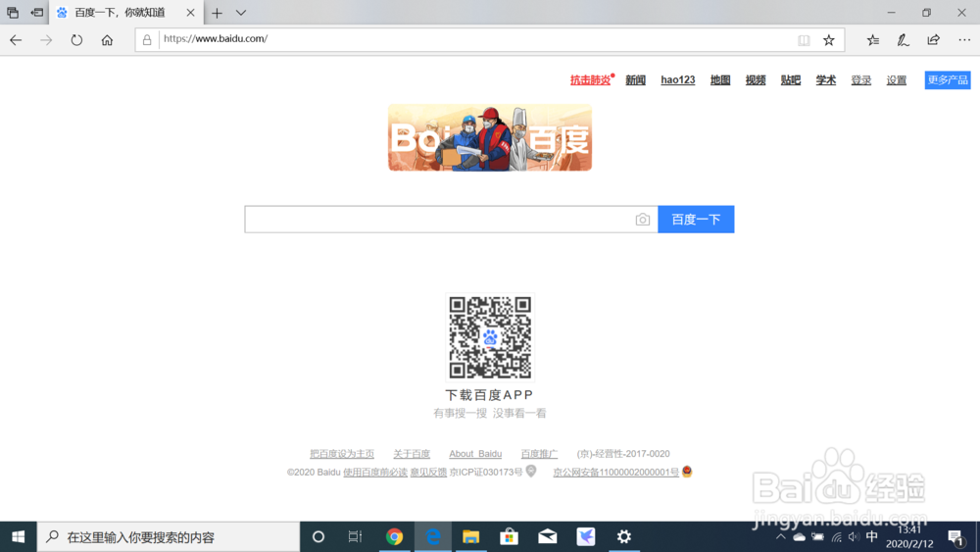Open the favorites hub icon
The height and width of the screenshot is (552, 980).
click(x=873, y=40)
